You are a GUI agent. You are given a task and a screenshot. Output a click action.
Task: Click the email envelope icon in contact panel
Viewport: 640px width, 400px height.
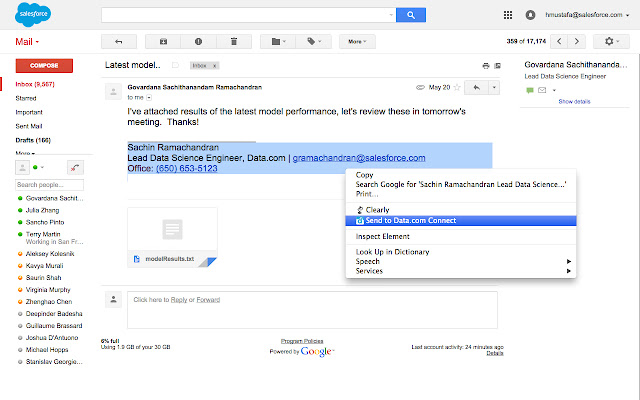542,90
